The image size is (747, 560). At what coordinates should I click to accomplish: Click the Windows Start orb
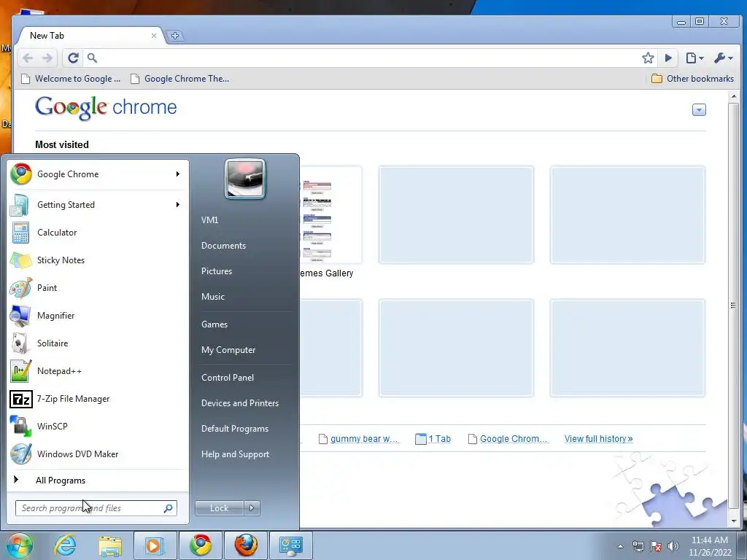tap(20, 545)
